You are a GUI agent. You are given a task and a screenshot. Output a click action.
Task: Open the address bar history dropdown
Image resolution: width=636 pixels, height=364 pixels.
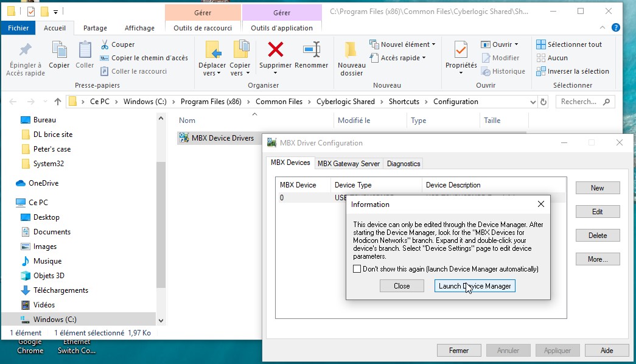click(533, 102)
